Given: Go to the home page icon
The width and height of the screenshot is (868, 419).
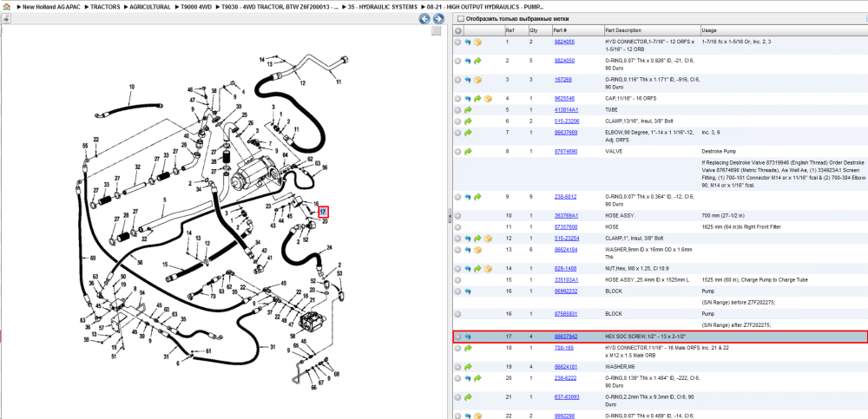Looking at the screenshot, I should tap(7, 7).
